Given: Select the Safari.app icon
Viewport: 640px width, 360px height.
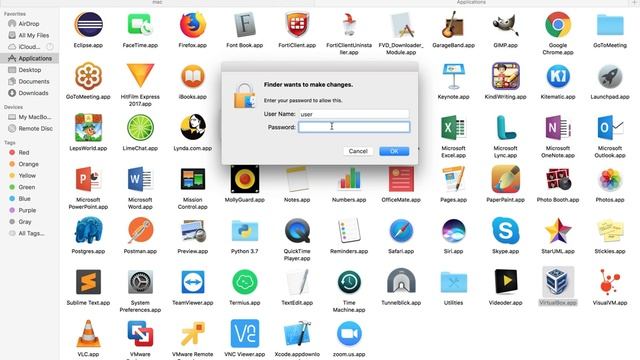Looking at the screenshot, I should (x=401, y=231).
